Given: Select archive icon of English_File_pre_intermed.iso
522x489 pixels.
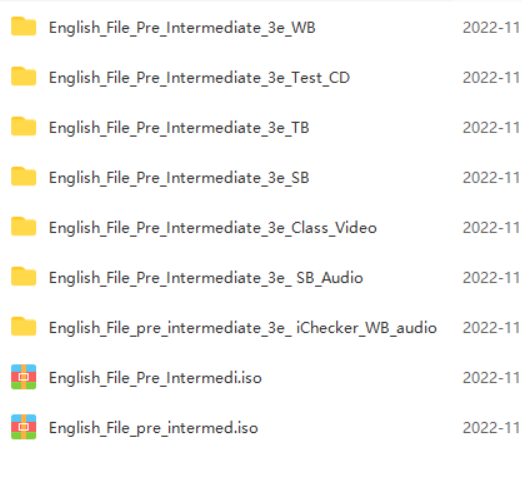Looking at the screenshot, I should (x=23, y=427).
